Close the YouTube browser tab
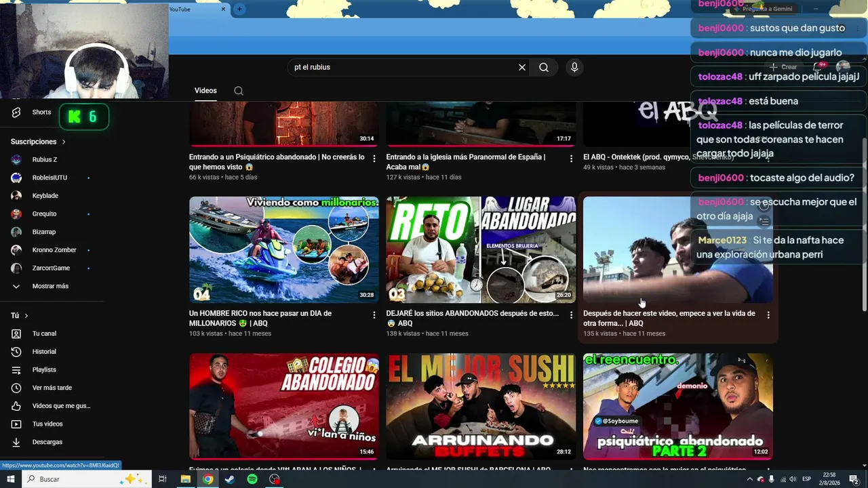This screenshot has height=488, width=868. (x=223, y=9)
